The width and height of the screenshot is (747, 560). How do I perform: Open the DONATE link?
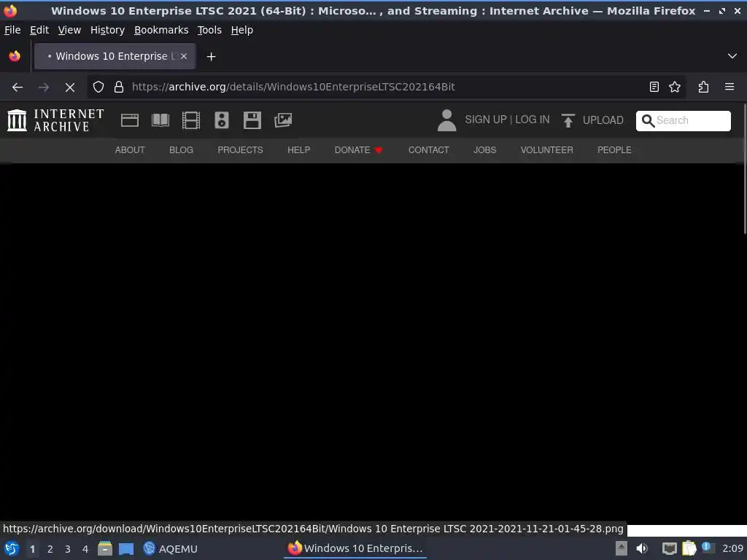click(x=358, y=150)
